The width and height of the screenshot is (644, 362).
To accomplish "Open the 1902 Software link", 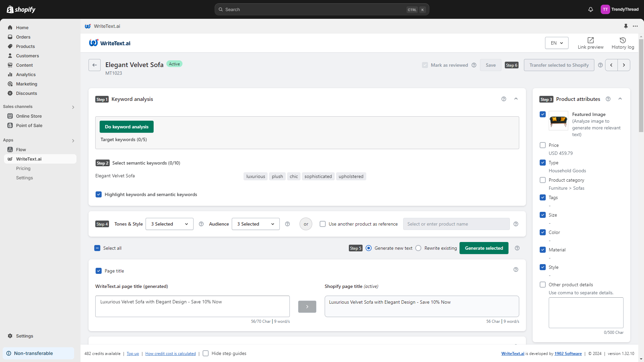I will click(x=568, y=354).
